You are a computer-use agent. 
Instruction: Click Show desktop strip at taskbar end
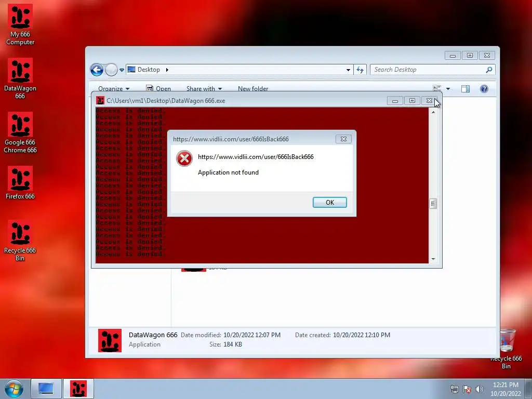click(x=528, y=389)
